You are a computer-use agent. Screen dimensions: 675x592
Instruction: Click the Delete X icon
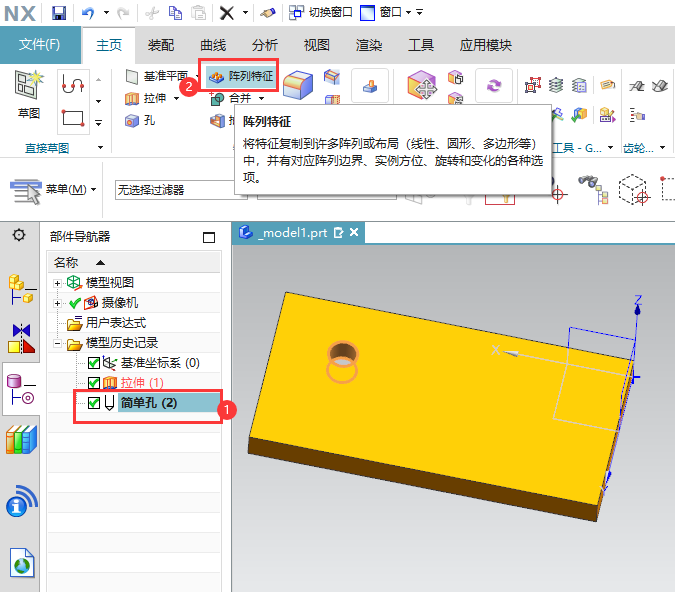coord(226,13)
